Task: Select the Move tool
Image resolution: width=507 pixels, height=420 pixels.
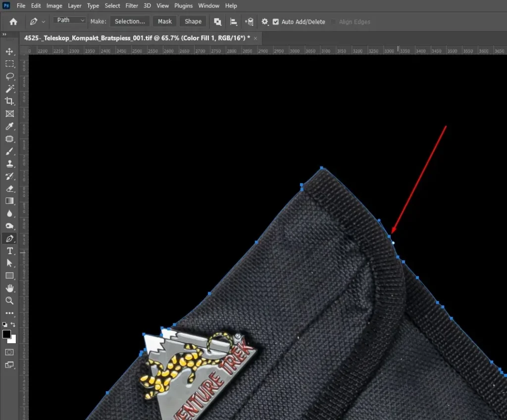Action: coord(9,51)
